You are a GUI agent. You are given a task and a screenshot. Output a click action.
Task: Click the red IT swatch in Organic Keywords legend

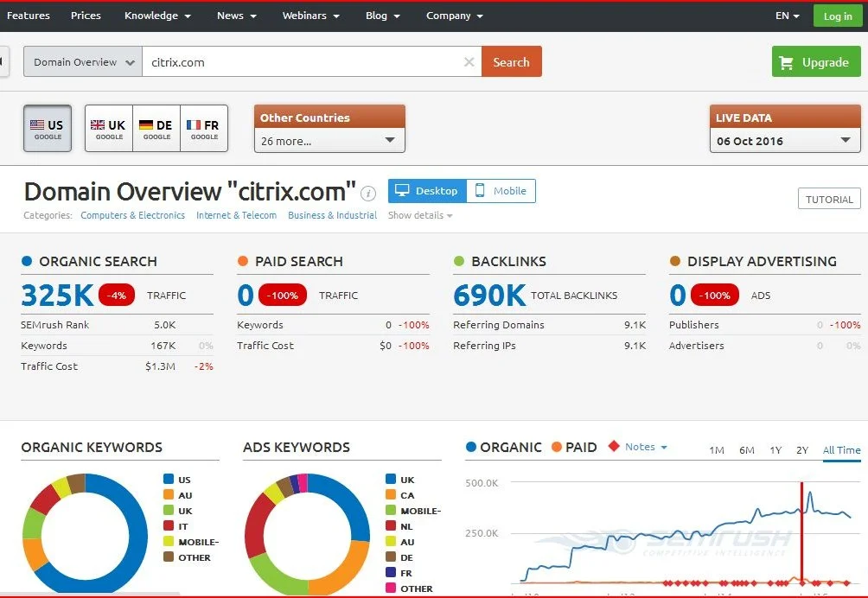click(169, 525)
